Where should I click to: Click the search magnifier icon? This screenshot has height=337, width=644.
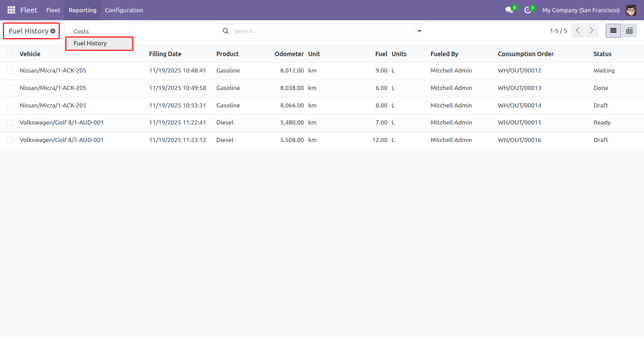pyautogui.click(x=226, y=31)
